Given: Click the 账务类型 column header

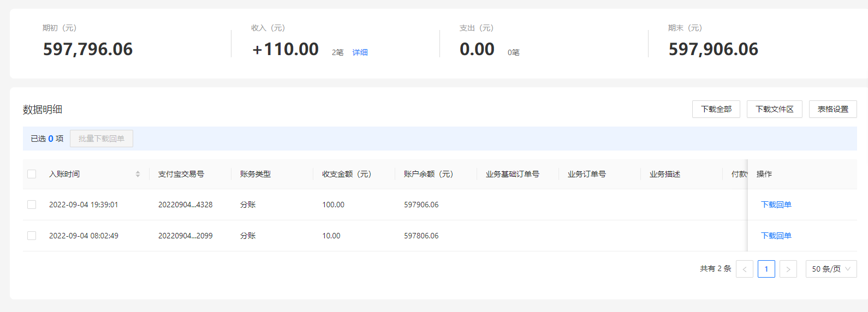Looking at the screenshot, I should 255,174.
